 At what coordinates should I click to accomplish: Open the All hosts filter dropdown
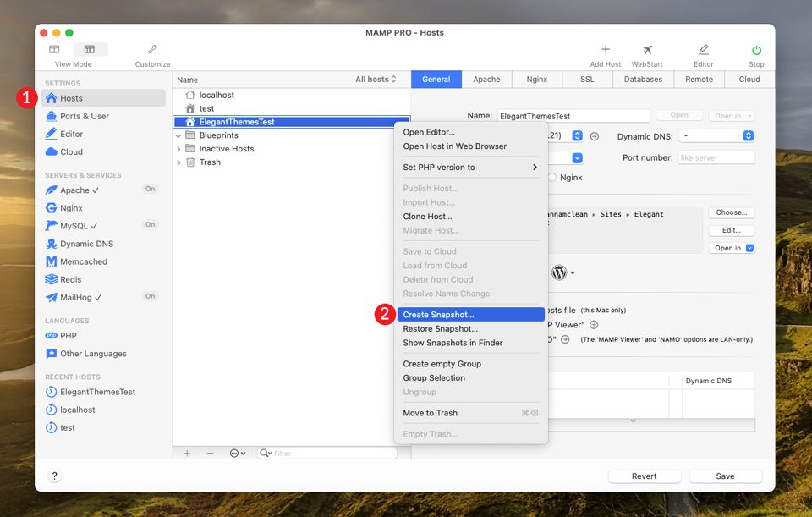click(376, 79)
